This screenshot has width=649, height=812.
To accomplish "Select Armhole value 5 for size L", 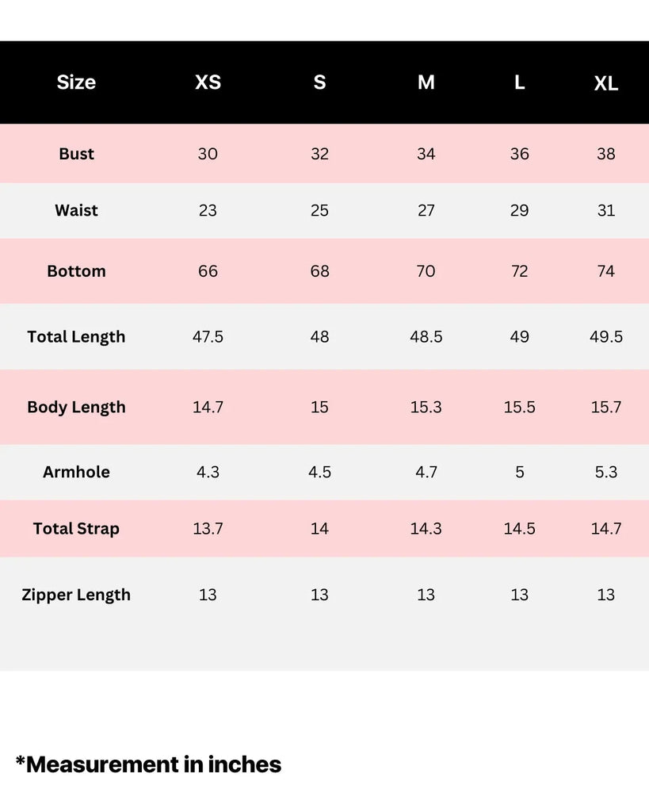I will coord(519,473).
